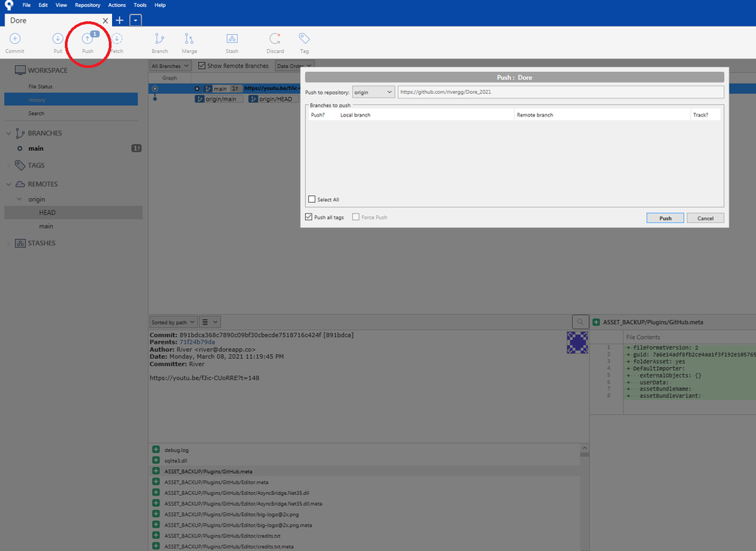This screenshot has width=756, height=551.
Task: Open the All Branches dropdown
Action: coord(170,66)
